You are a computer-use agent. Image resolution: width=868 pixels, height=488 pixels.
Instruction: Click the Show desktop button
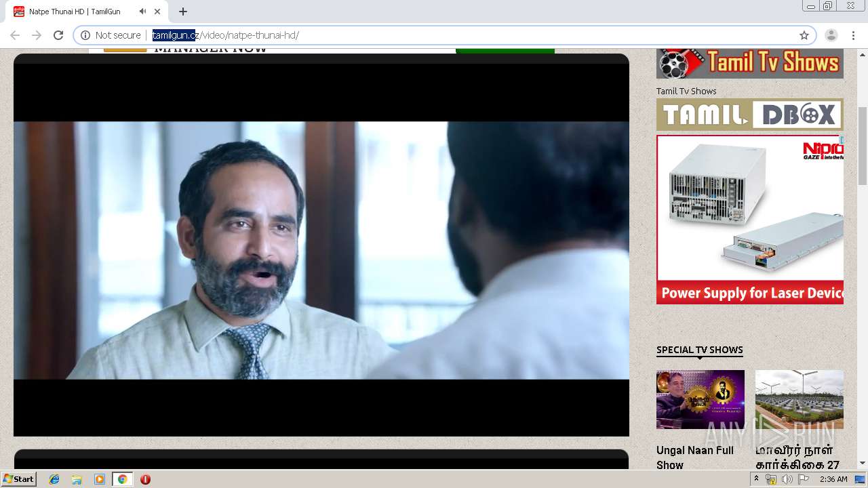861,479
